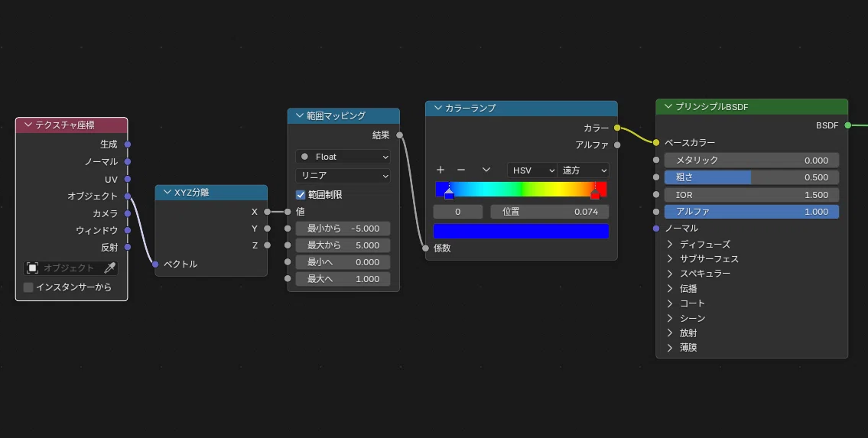Click the eyedropper icon in Texture Coordinate node
Viewport: 868px width, 438px height.
coord(109,268)
